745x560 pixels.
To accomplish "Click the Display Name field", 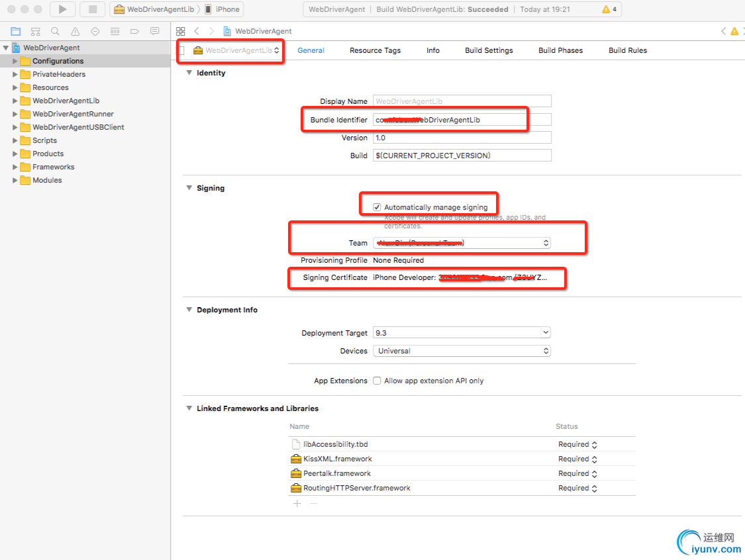I will [x=462, y=101].
